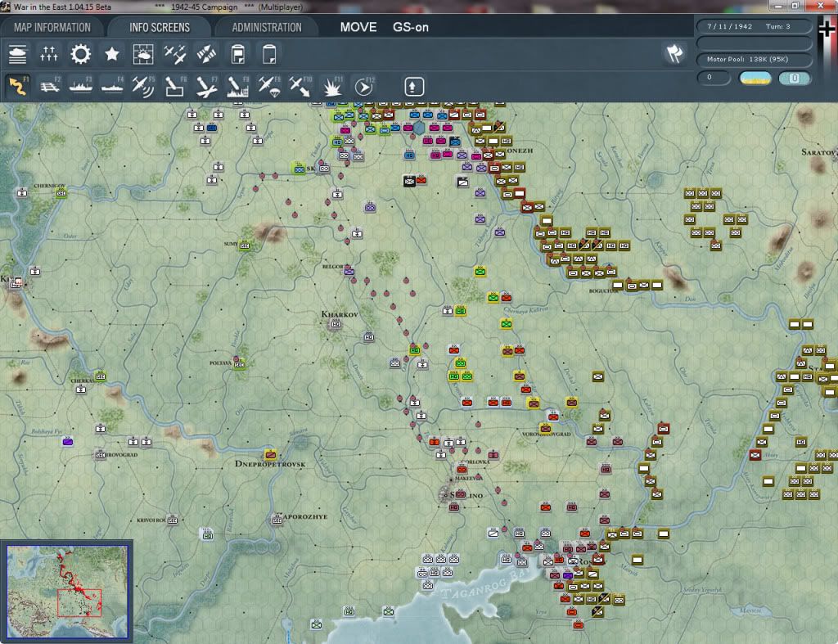Click the five-arrows reinforcements icon

[x=48, y=54]
